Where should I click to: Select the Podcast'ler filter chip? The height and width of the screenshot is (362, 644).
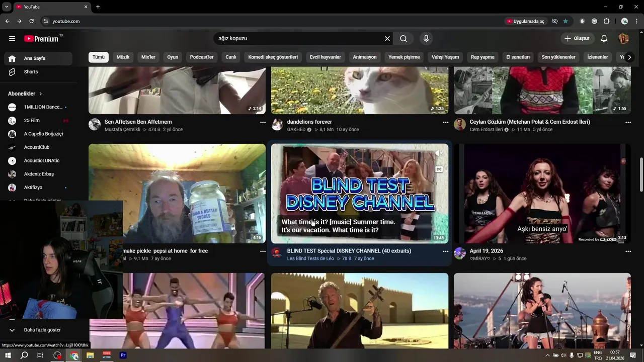(x=202, y=57)
